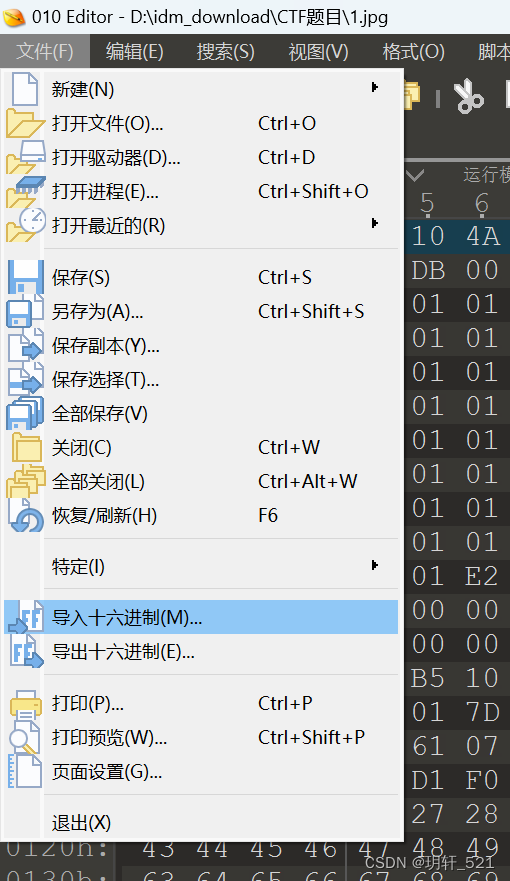Open the 编辑(E) menu
The image size is (510, 881).
tap(135, 52)
